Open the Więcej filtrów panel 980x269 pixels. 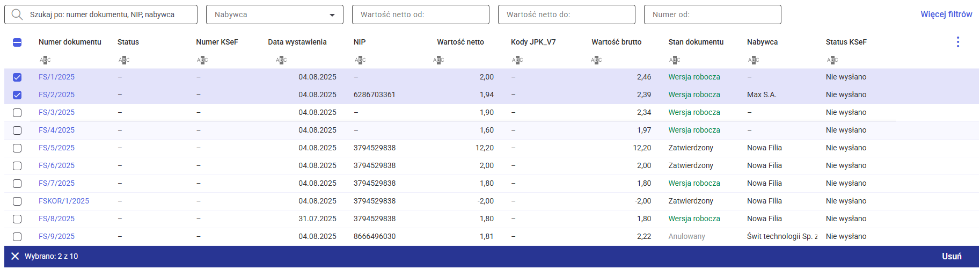[946, 14]
